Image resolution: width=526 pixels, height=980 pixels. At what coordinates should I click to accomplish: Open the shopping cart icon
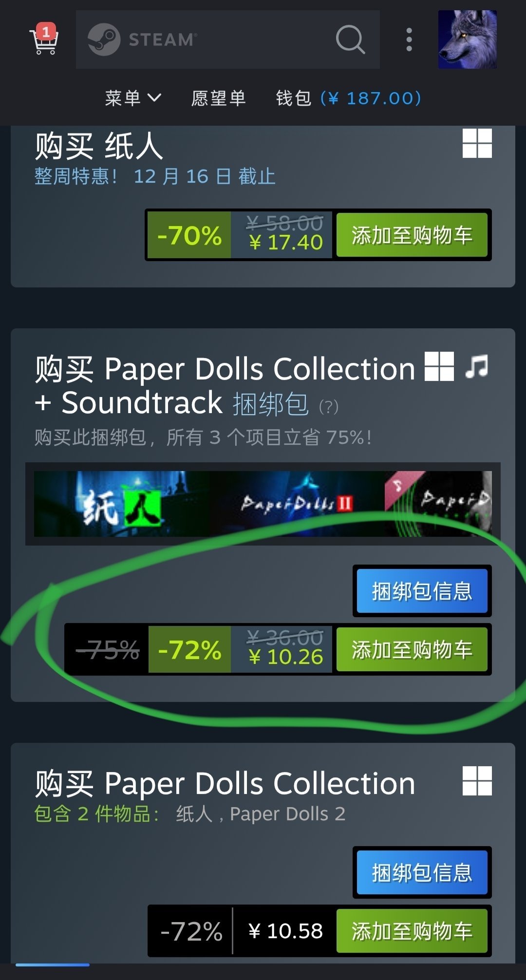point(44,39)
